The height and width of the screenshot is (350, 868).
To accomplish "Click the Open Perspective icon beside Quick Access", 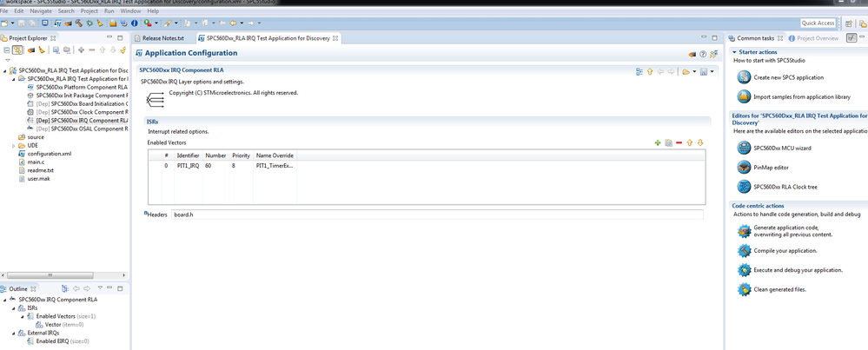I will 848,23.
